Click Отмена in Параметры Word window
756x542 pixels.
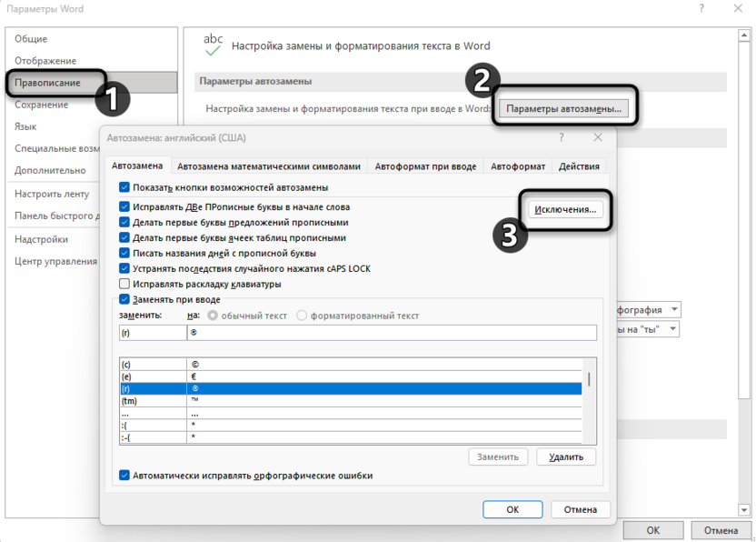click(721, 530)
